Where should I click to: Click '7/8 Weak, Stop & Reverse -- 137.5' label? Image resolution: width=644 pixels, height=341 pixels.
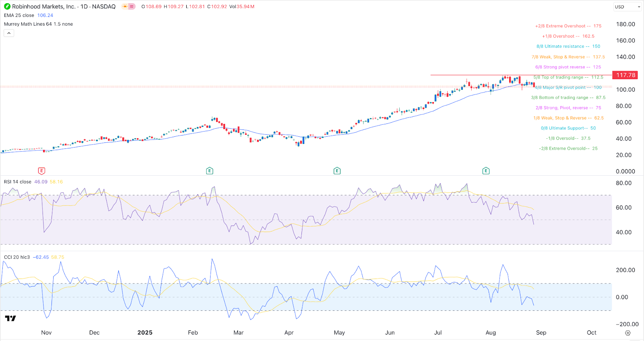568,57
